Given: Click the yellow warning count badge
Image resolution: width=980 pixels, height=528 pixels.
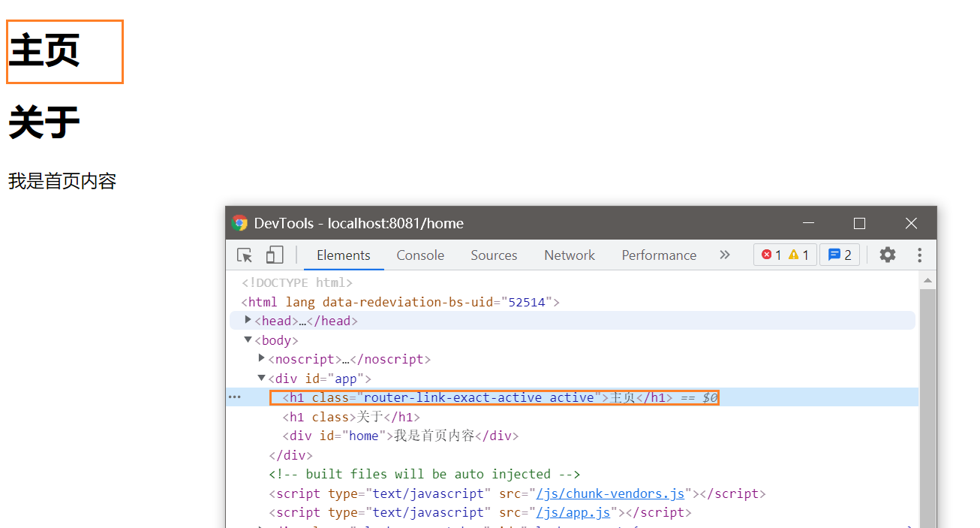Looking at the screenshot, I should 798,255.
